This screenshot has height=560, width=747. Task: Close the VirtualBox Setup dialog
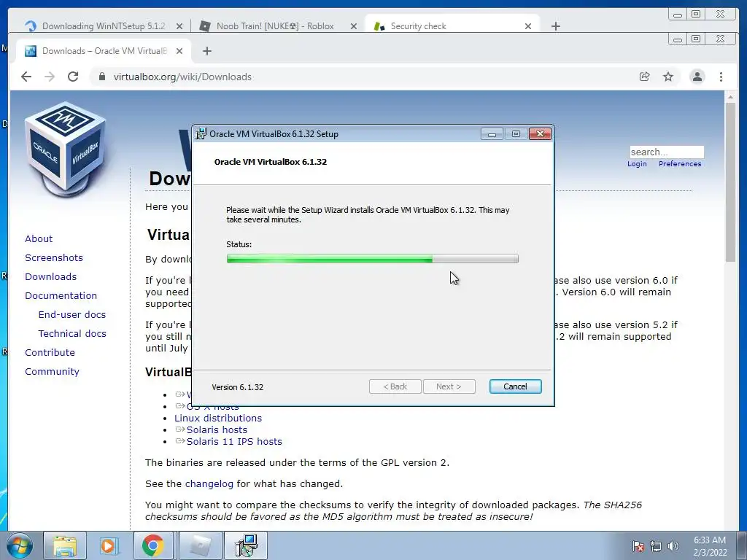[541, 134]
